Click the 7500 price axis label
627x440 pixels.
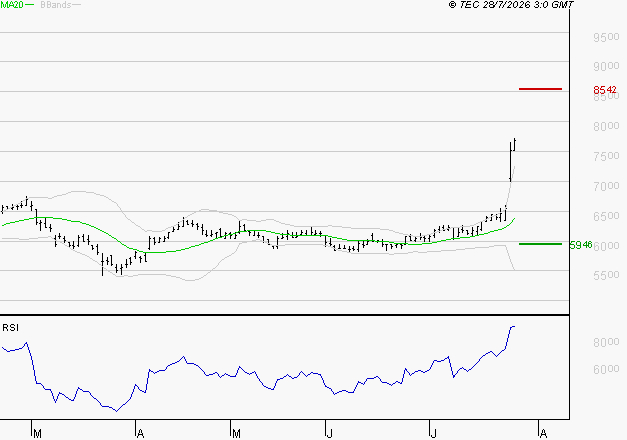606,156
